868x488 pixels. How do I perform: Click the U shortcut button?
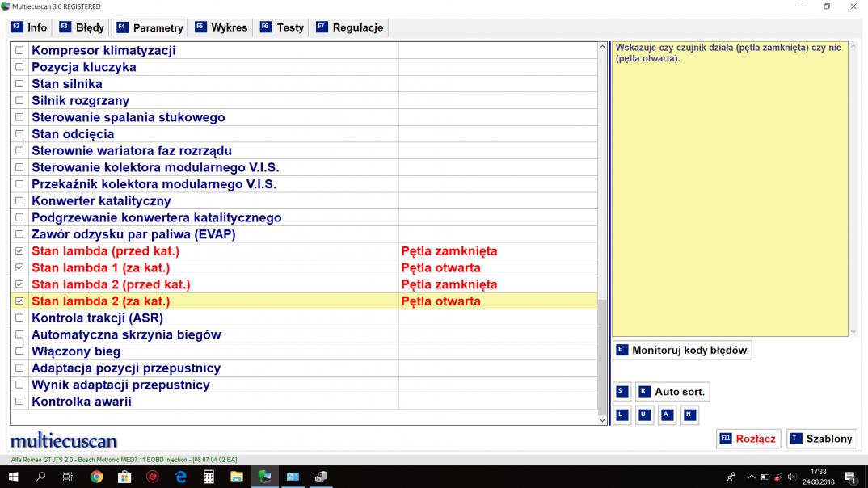[x=644, y=415]
